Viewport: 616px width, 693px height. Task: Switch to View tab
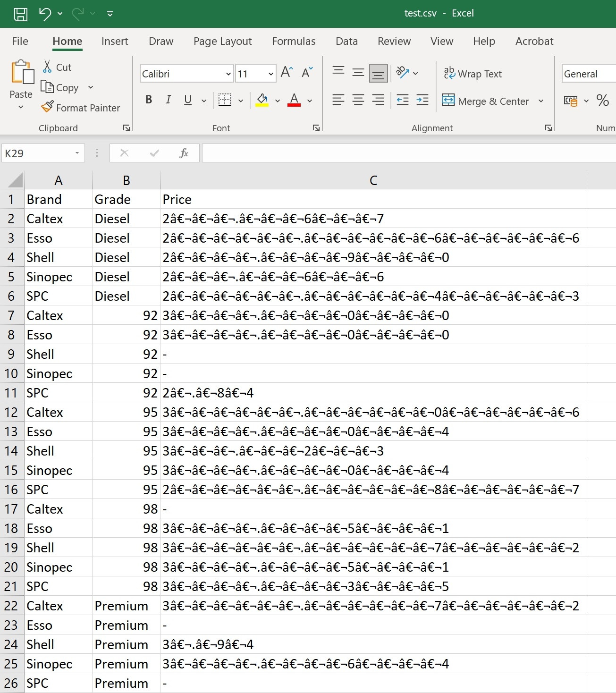(x=442, y=41)
